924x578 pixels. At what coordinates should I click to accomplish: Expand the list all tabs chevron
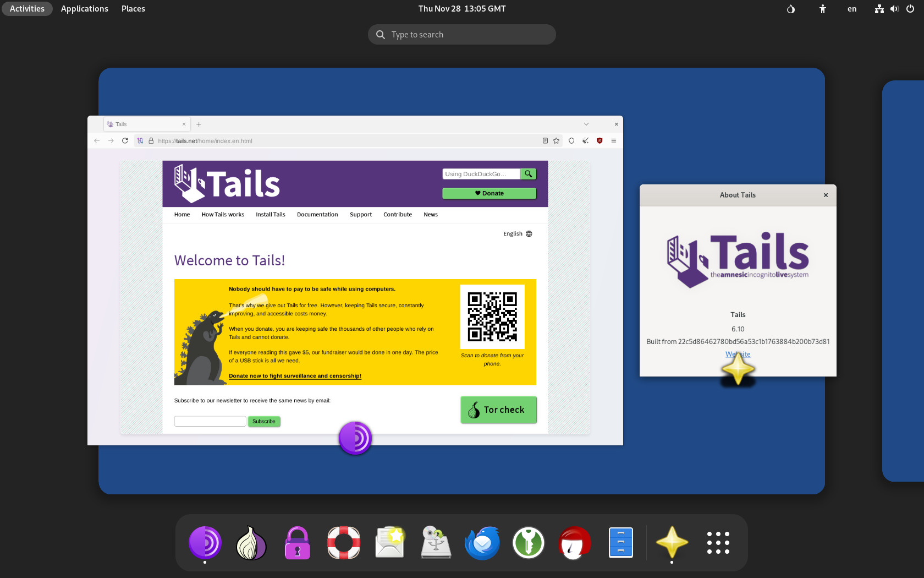586,124
